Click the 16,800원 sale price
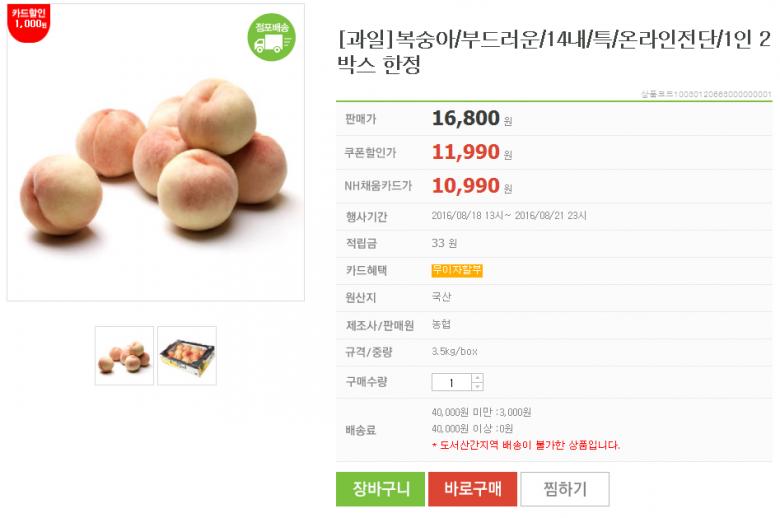The height and width of the screenshot is (518, 780). point(466,118)
